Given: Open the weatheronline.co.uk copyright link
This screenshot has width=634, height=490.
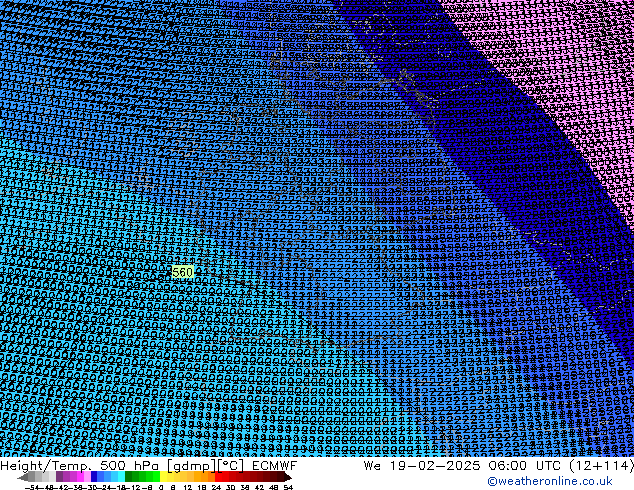Looking at the screenshot, I should pos(550,481).
